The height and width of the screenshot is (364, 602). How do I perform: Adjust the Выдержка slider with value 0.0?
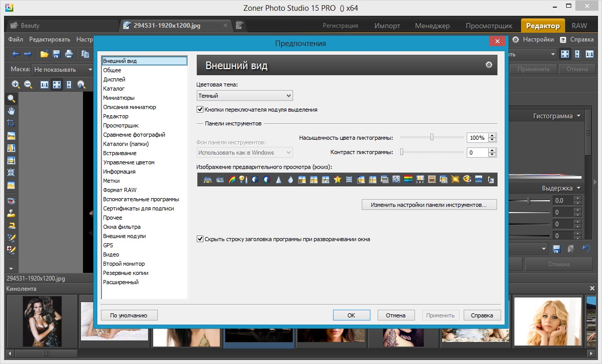coord(530,200)
